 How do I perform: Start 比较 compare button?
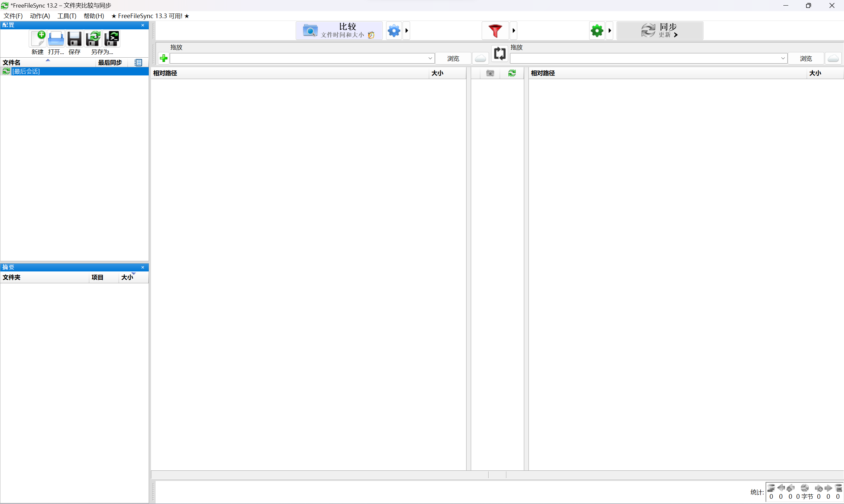339,31
